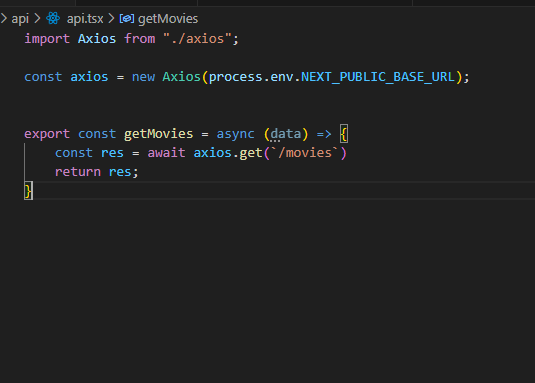535x383 pixels.
Task: Click the 'data' parameter
Action: coord(286,134)
